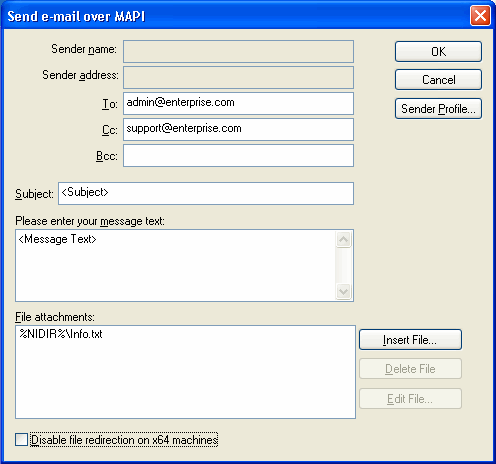Click empty area of File attachments list
Screen dimensions: 496x464
coord(185,380)
